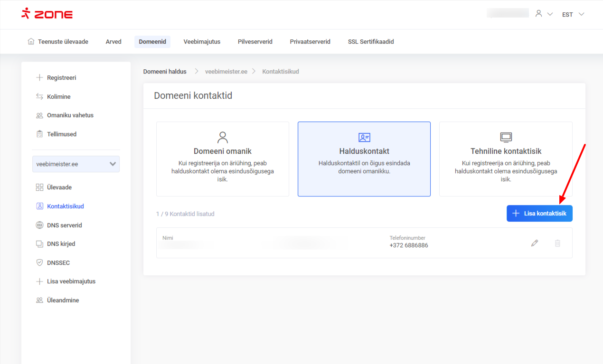Open Kolimine transfer item
Viewport: 603px width, 364px height.
[58, 97]
